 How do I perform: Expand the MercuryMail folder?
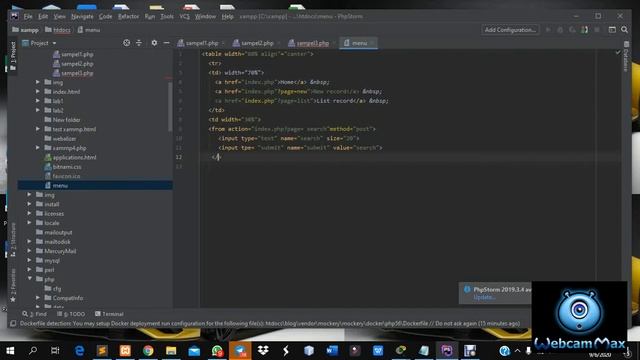click(29, 251)
